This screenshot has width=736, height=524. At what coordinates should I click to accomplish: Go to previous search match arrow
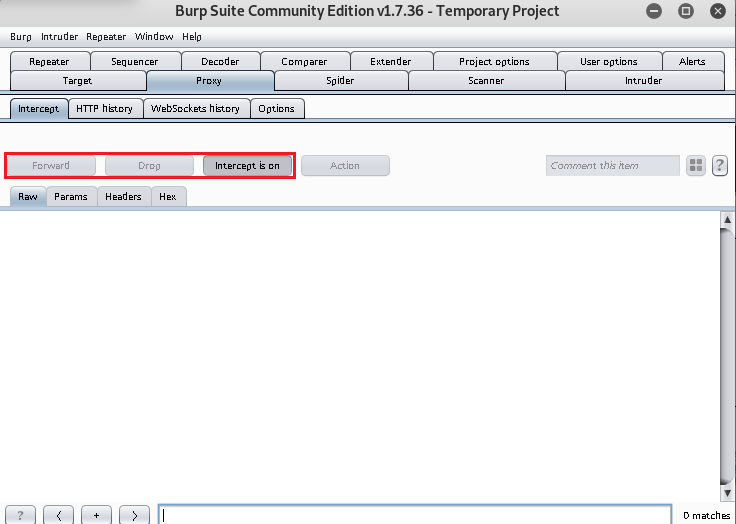59,515
